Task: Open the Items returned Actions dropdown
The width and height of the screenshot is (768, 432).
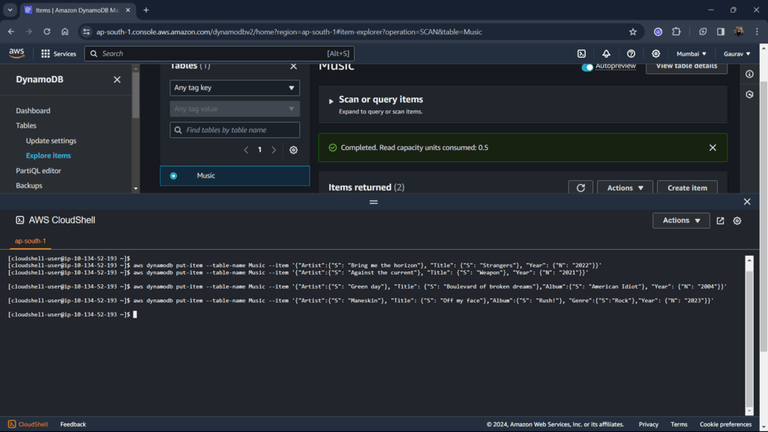Action: [x=625, y=187]
